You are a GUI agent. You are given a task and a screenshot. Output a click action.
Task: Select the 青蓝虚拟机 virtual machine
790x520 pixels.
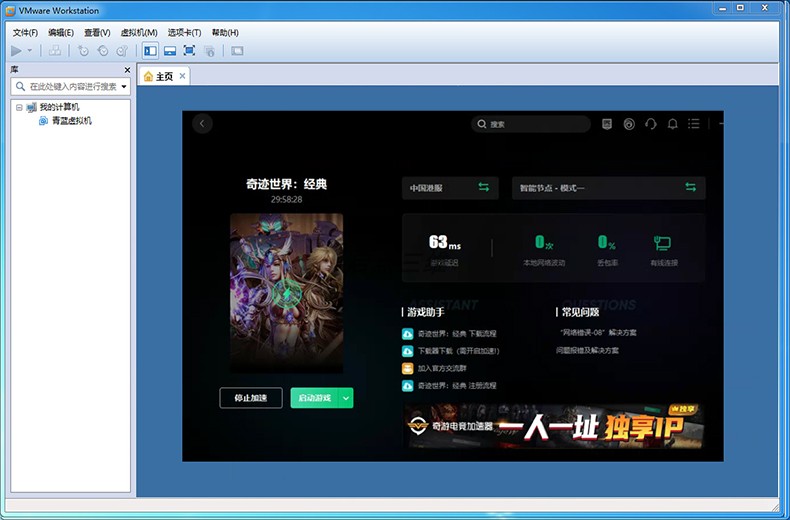click(72, 120)
